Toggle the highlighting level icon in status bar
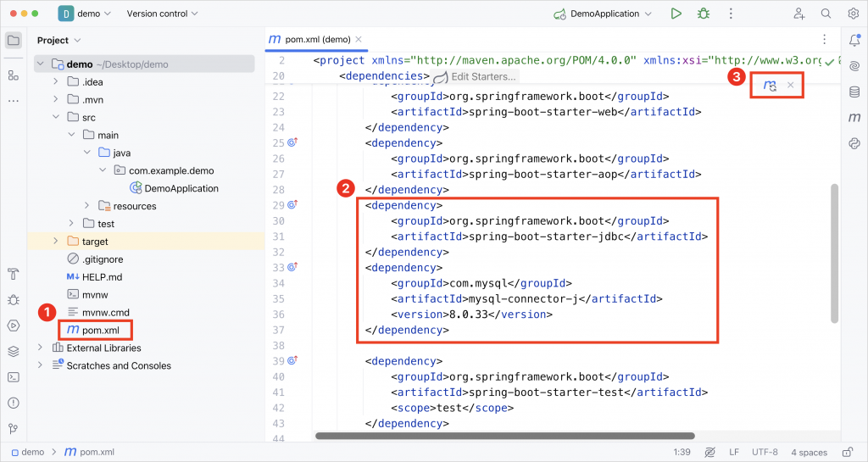 point(709,452)
